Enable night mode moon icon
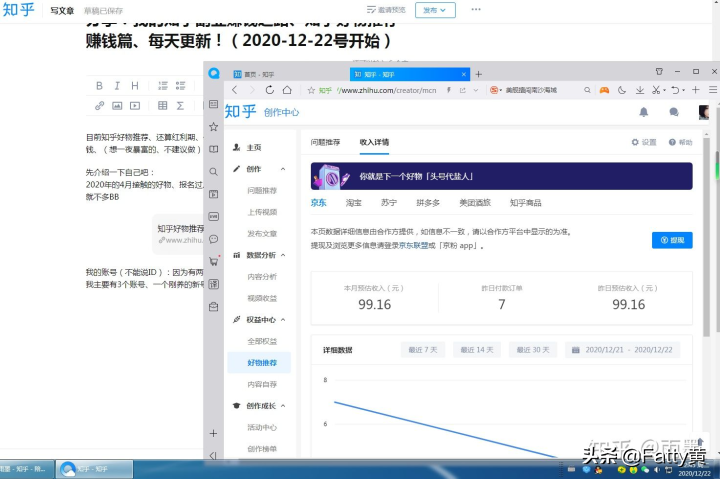720x479 pixels. tap(622, 90)
